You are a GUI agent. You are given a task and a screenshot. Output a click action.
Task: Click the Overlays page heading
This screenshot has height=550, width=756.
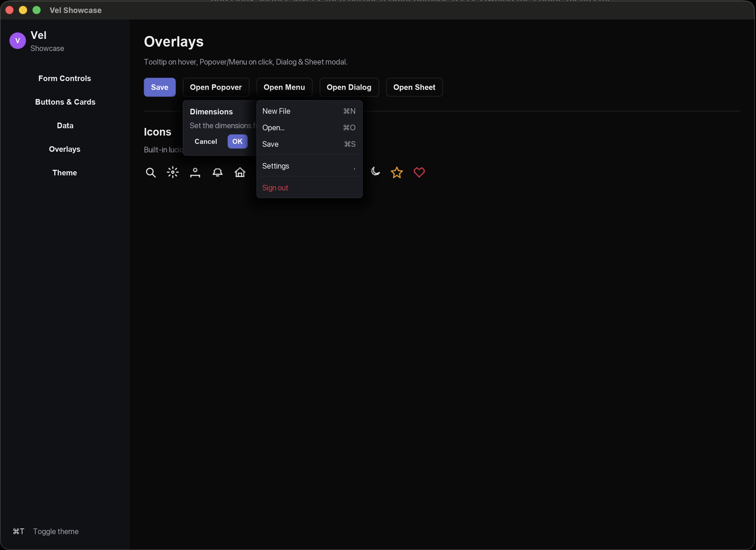coord(174,42)
